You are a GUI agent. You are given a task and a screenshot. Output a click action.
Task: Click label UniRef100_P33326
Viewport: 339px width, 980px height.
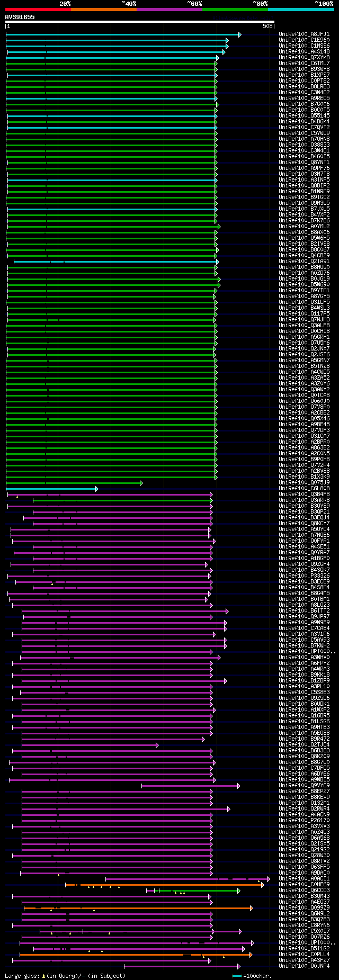pos(304,576)
